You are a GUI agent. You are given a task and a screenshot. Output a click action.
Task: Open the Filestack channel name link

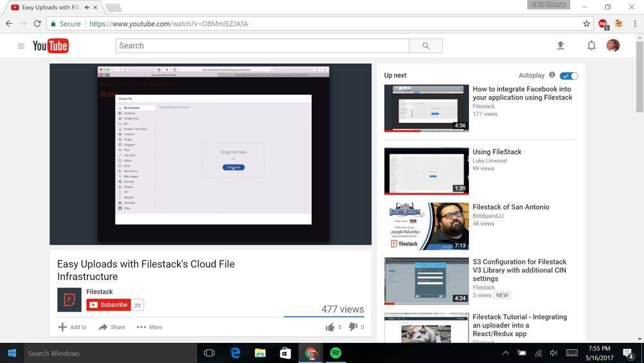point(99,292)
